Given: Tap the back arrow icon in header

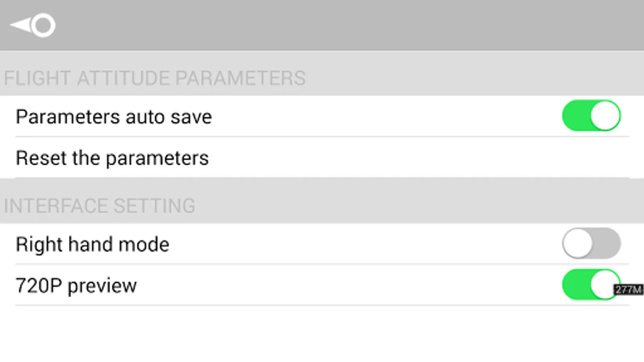Looking at the screenshot, I should click(x=21, y=25).
